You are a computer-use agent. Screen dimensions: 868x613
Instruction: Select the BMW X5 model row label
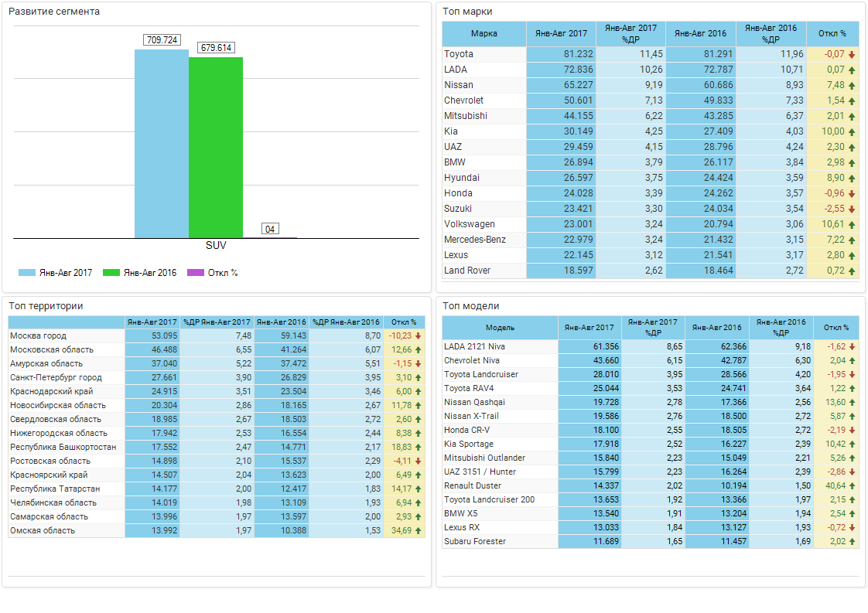click(x=460, y=514)
